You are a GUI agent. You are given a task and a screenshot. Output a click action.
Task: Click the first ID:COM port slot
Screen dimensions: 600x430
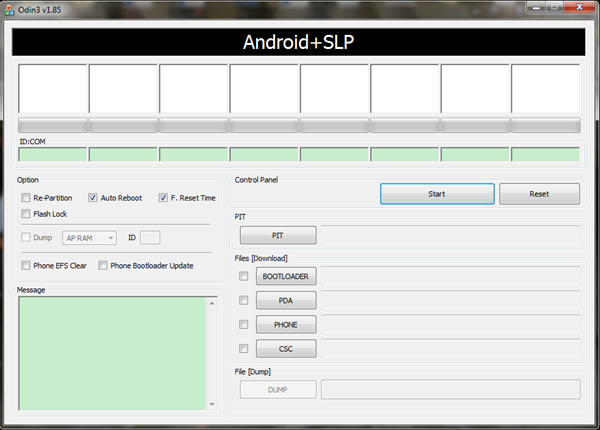53,155
